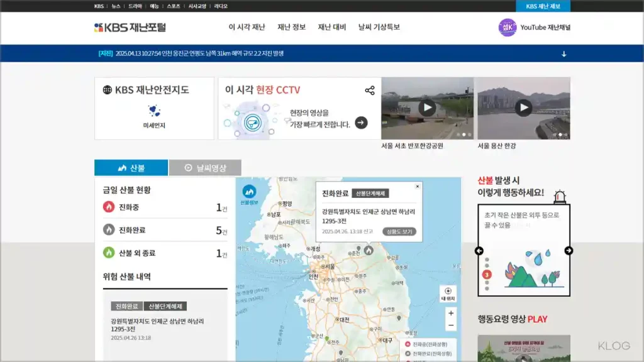
Task: Go to next wildfire tip slide
Action: 569,251
